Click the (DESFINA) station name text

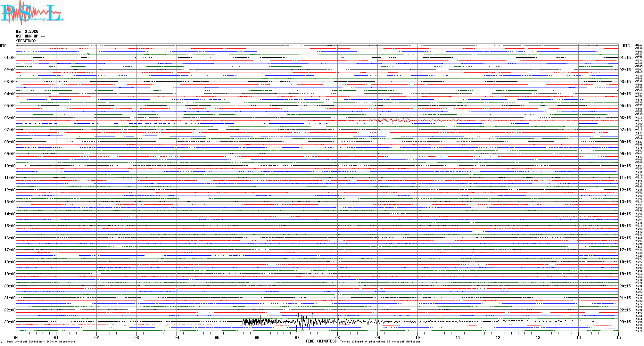[x=26, y=41]
